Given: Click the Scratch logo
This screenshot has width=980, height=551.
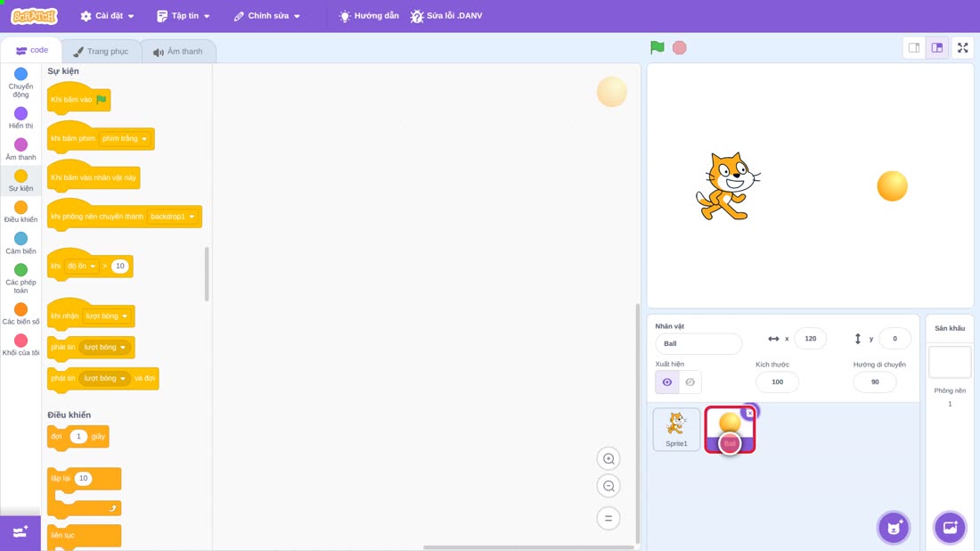Looking at the screenshot, I should (35, 16).
